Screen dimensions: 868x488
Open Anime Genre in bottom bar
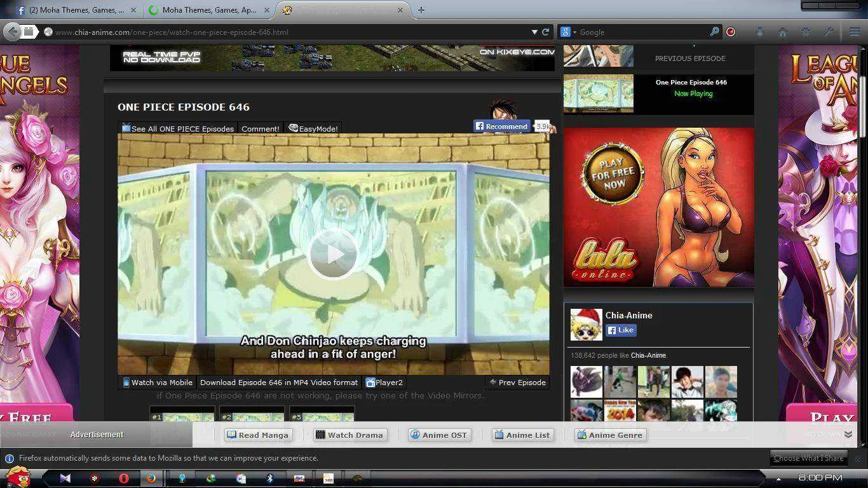[610, 435]
